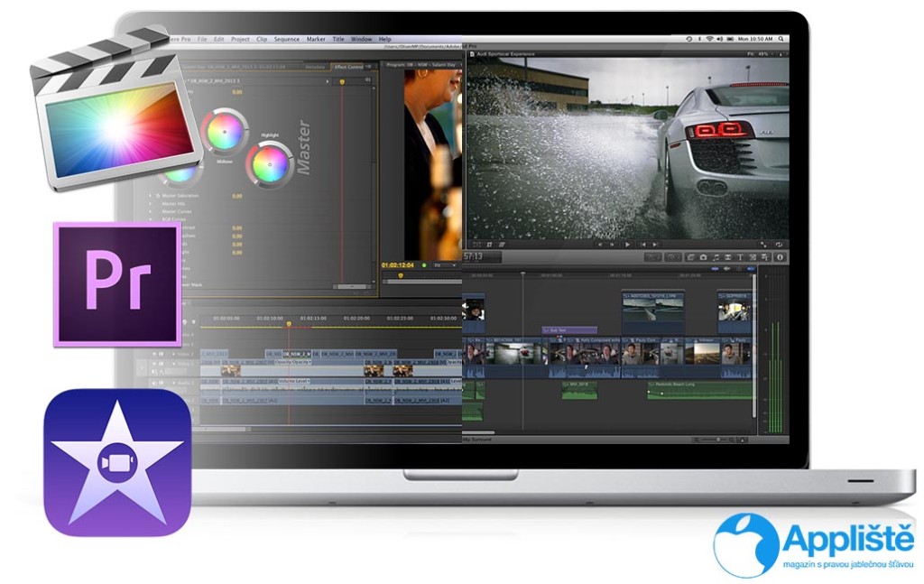Open the Wi-Fi status menu
Screen dimensions: 924x584
click(709, 39)
